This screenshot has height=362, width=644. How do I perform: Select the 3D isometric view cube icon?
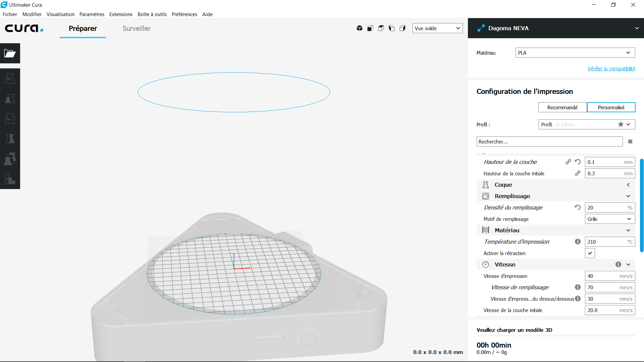tap(360, 28)
